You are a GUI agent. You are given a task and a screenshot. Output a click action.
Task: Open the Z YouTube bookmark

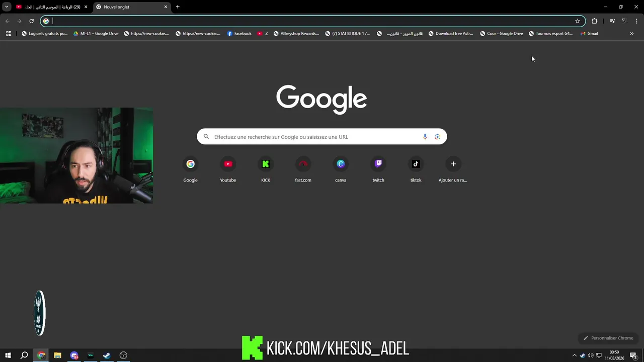tap(263, 34)
